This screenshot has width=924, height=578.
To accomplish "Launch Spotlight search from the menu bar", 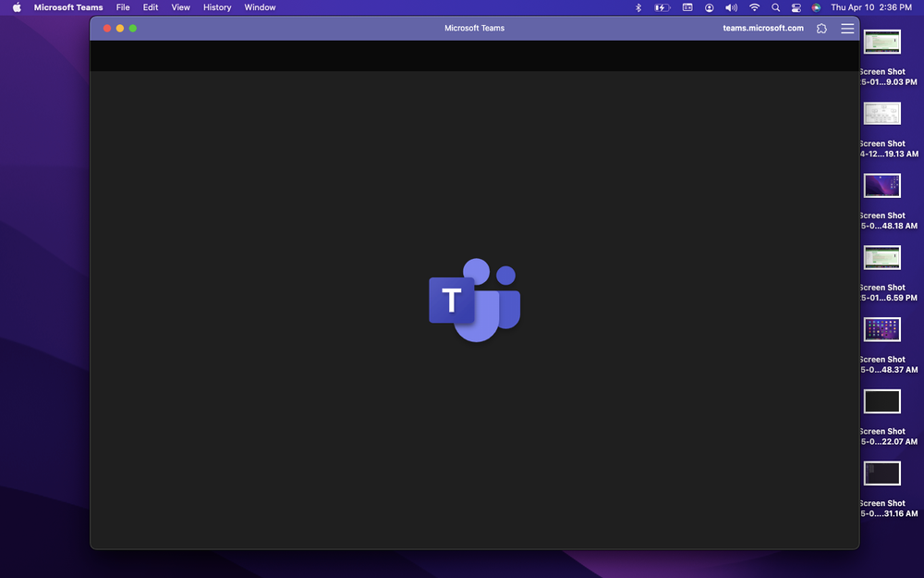I will pos(776,7).
